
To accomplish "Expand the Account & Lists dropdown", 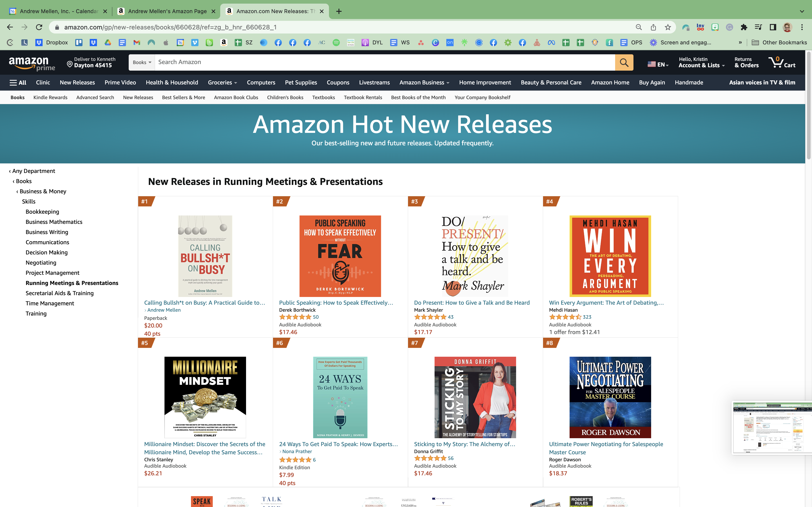I will click(x=701, y=62).
